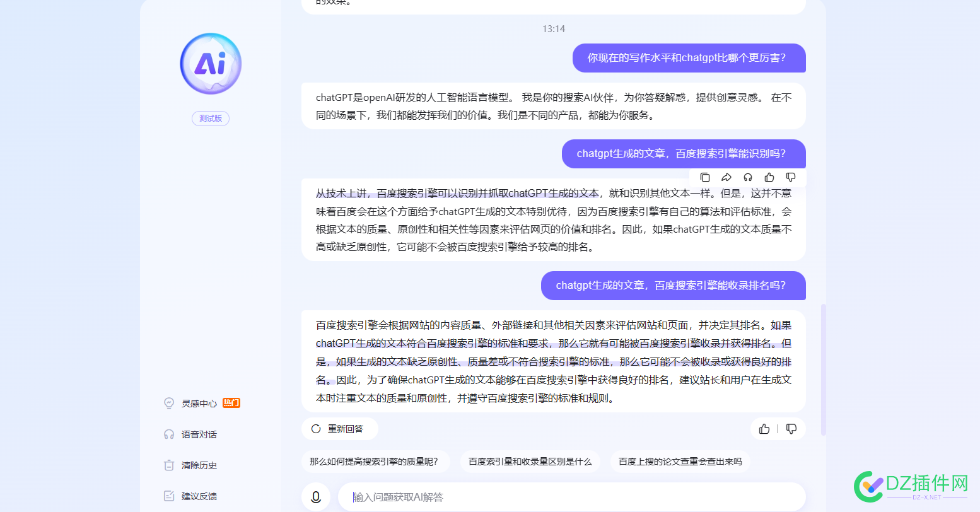Dislike the response in the hover toolbar

791,177
